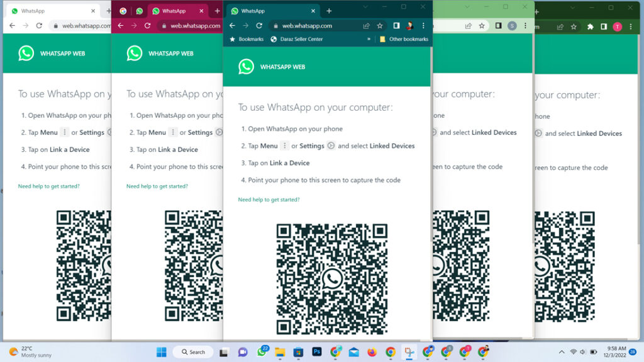Open the Chat icon on the taskbar
This screenshot has width=644, height=362.
coord(243,352)
